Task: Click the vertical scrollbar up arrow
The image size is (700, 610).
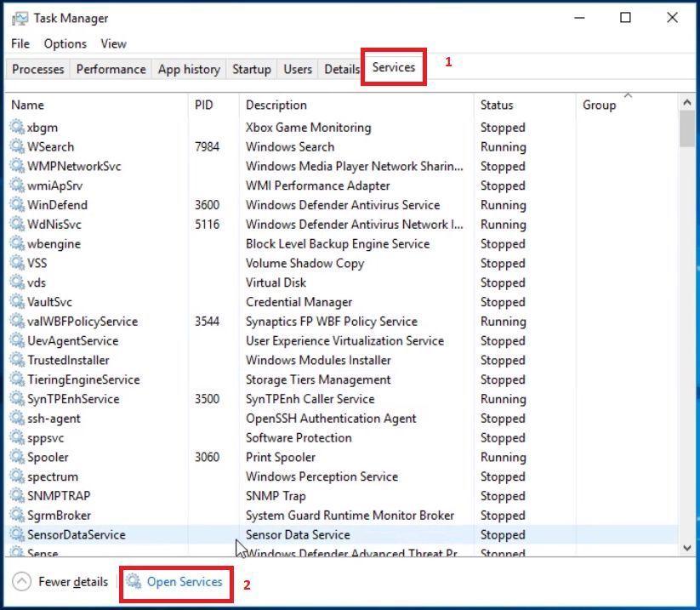Action: click(687, 103)
